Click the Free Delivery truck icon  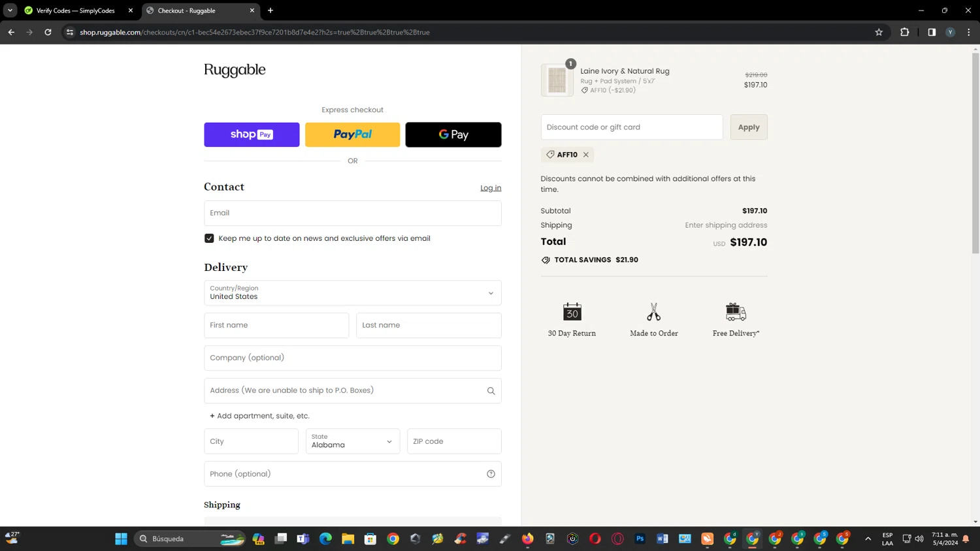[736, 311]
